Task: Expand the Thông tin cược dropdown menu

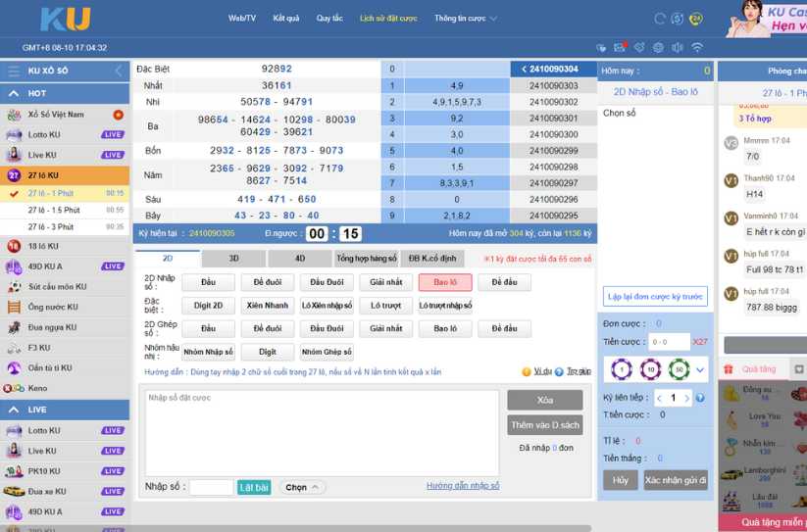Action: click(x=465, y=19)
